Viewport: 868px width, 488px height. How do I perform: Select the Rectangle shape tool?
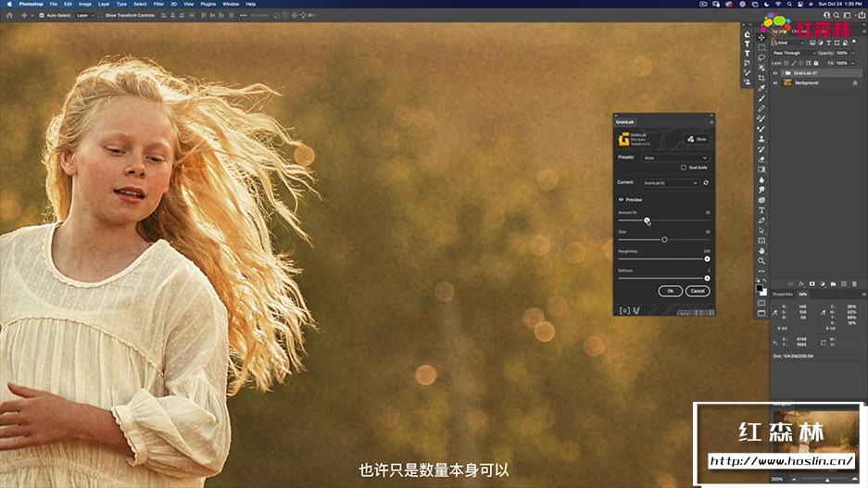(x=761, y=241)
